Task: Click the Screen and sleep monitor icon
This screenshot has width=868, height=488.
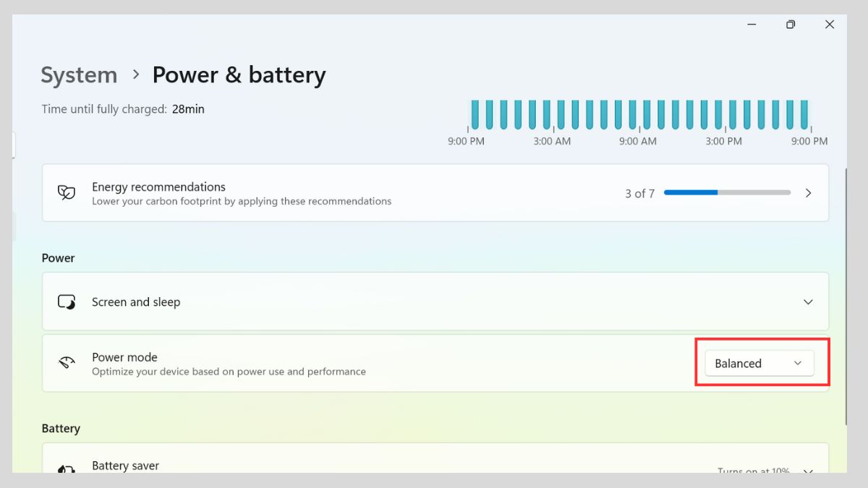Action: point(67,302)
